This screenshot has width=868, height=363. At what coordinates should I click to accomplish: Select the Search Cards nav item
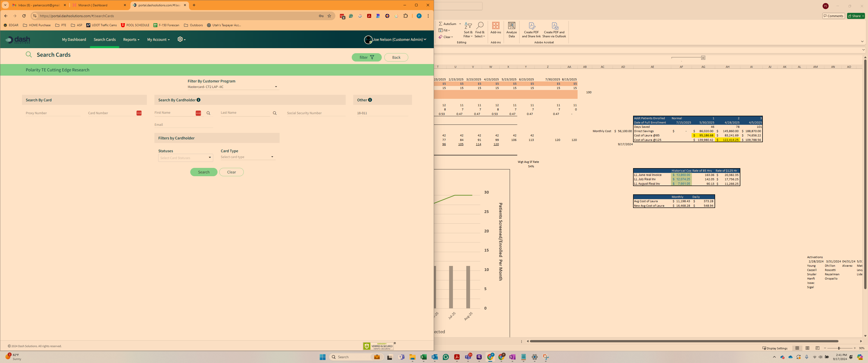click(x=104, y=39)
